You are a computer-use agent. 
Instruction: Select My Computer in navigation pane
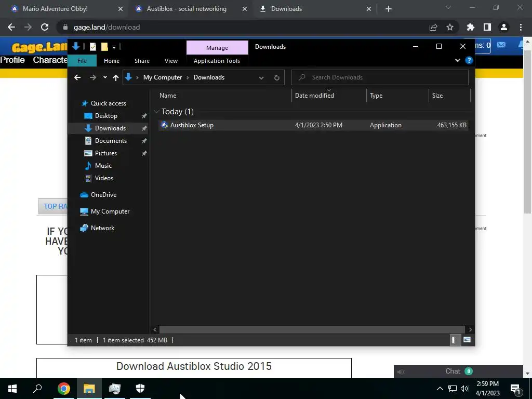(110, 211)
